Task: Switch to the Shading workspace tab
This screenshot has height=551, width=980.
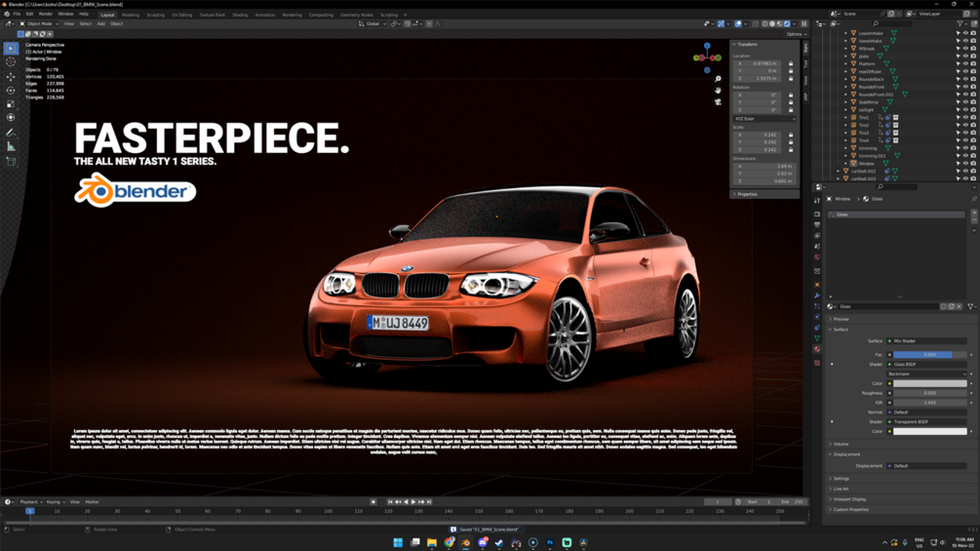Action: (240, 15)
